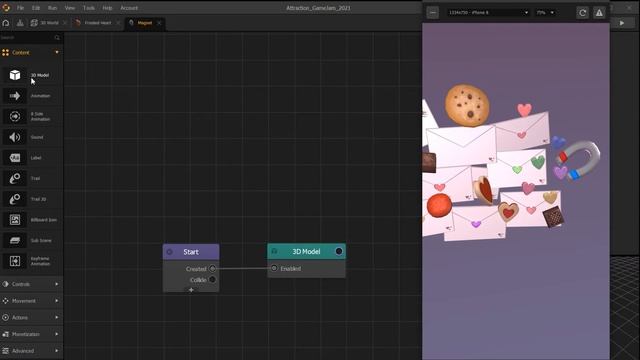Screen dimensions: 640x360
Task: Select the Billboard Icon node icon
Action: coord(15,220)
